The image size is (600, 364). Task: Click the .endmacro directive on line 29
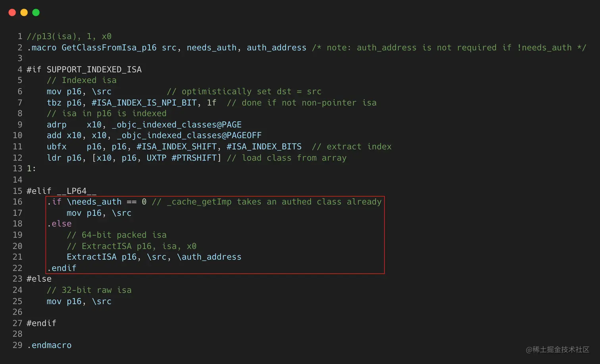coord(49,345)
